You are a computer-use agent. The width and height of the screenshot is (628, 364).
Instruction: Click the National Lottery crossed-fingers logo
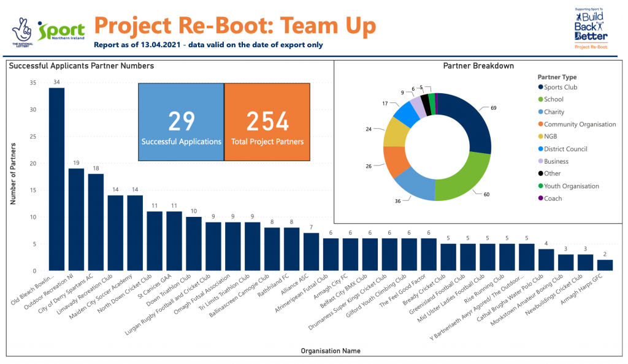pos(22,32)
